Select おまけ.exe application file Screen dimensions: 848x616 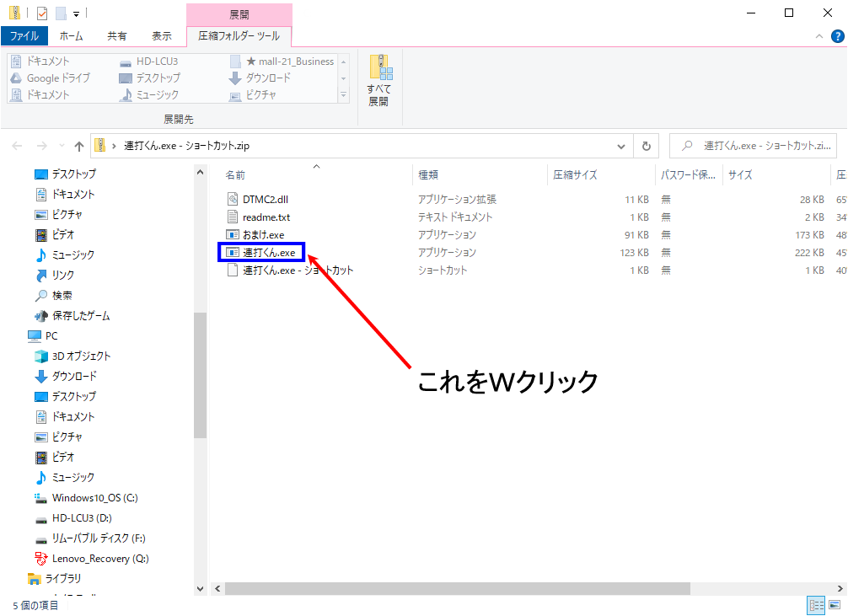click(x=263, y=234)
